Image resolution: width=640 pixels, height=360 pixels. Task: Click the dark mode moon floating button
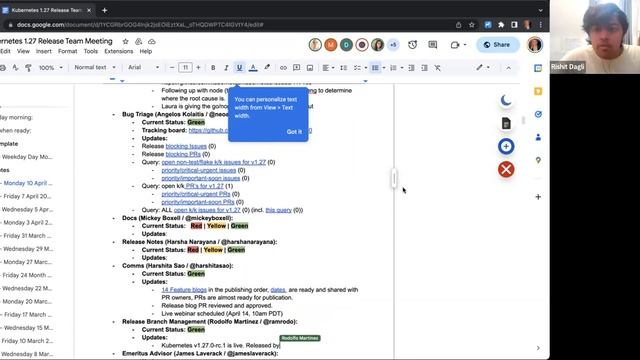tap(506, 100)
